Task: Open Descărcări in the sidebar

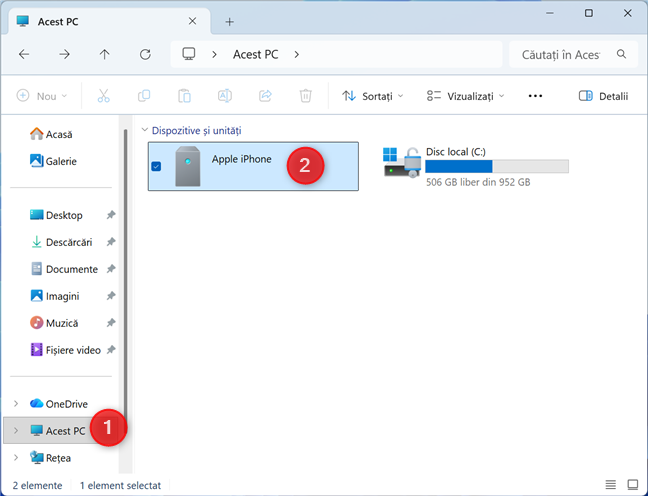Action: [x=61, y=242]
